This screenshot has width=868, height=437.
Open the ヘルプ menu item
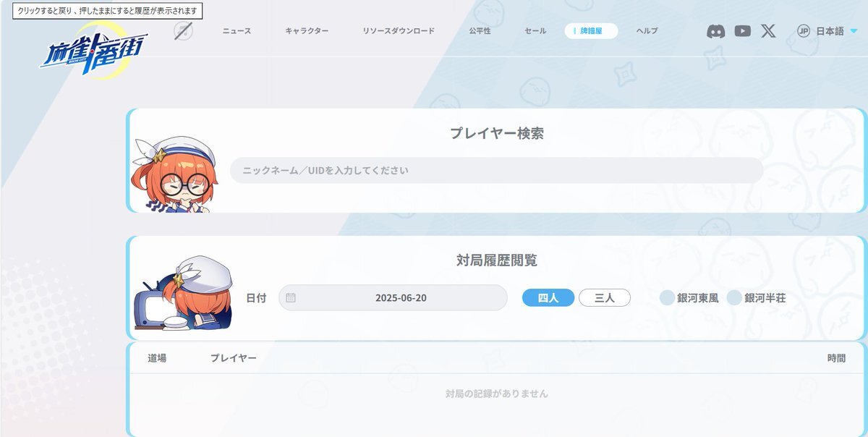coord(647,31)
